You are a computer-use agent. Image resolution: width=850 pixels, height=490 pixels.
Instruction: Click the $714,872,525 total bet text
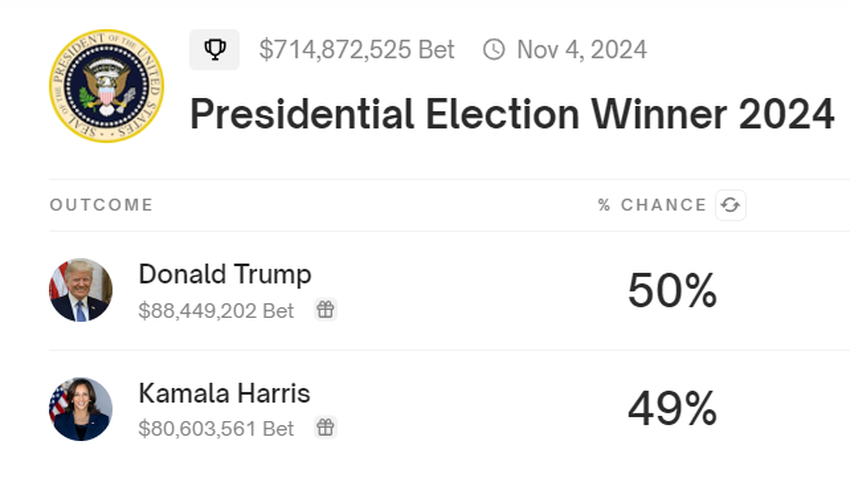(x=357, y=49)
